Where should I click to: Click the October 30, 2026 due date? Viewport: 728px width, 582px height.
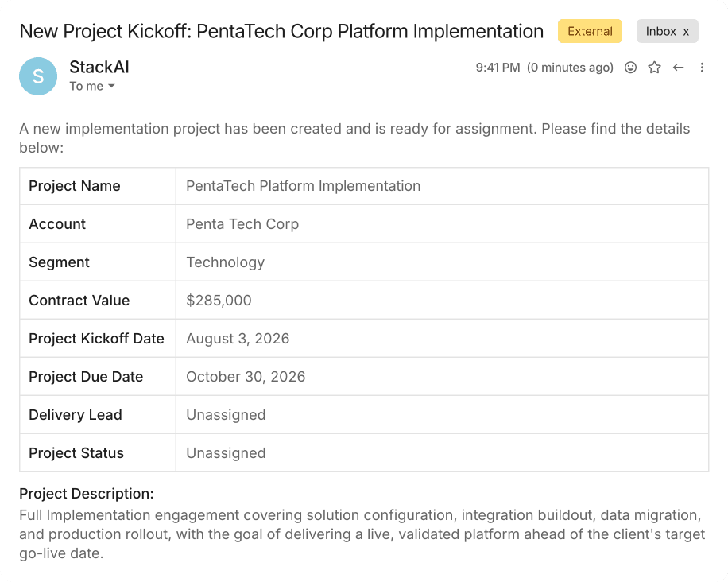246,376
